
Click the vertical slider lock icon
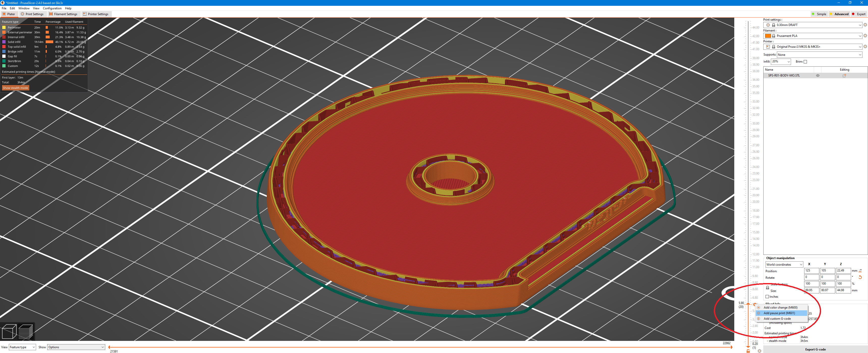pyautogui.click(x=748, y=351)
